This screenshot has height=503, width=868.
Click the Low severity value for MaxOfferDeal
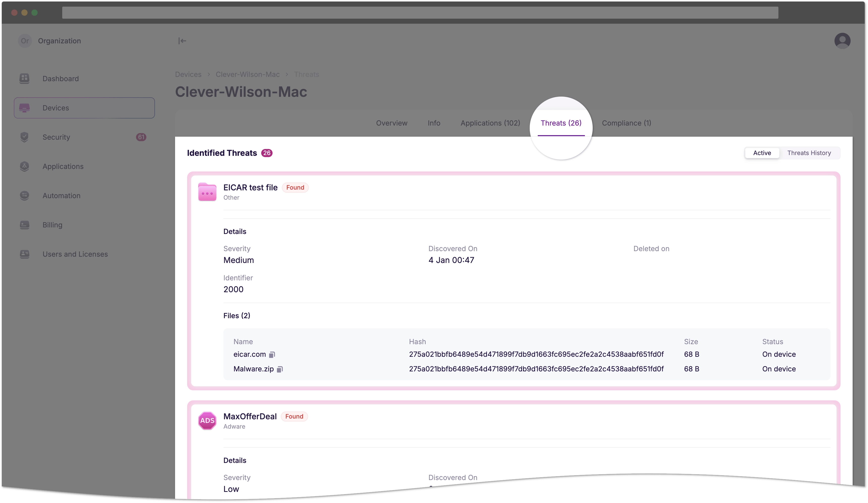click(x=231, y=489)
